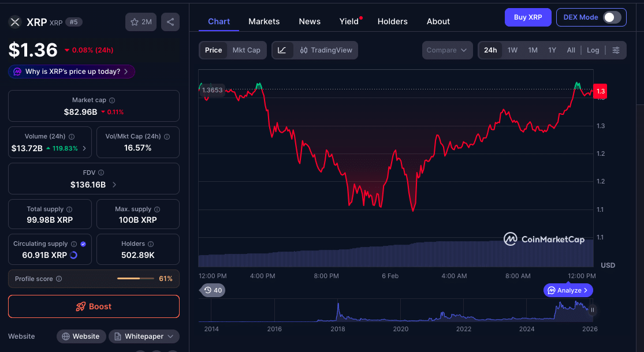
Task: Click Max. supply info icon
Action: 157,209
